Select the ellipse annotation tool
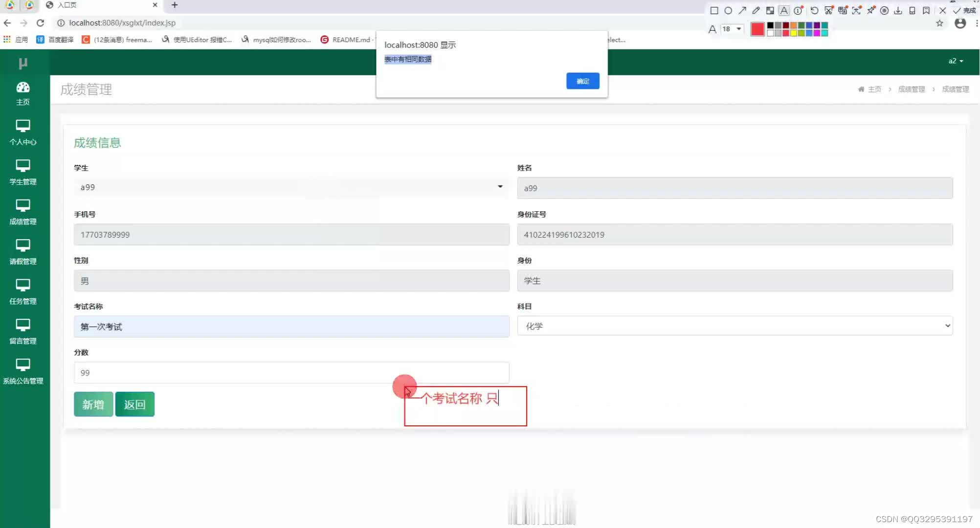The image size is (980, 528). (728, 10)
